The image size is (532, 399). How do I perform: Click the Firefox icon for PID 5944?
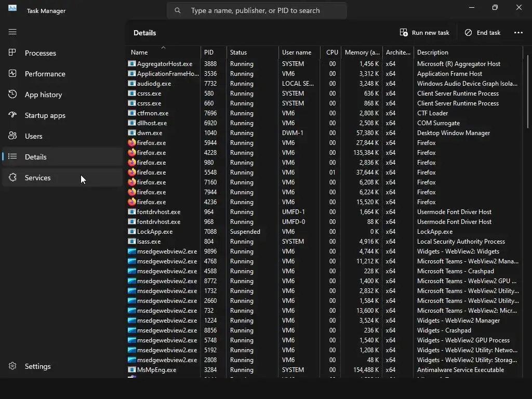pos(131,142)
